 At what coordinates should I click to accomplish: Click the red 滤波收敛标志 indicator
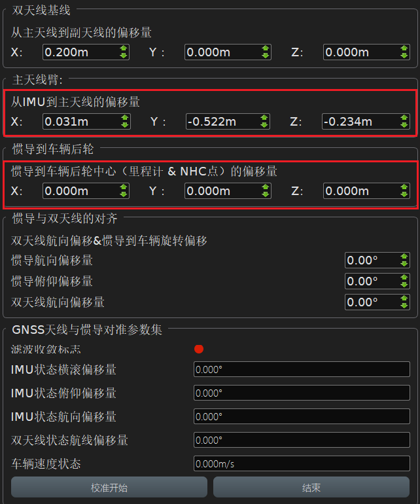(x=199, y=349)
